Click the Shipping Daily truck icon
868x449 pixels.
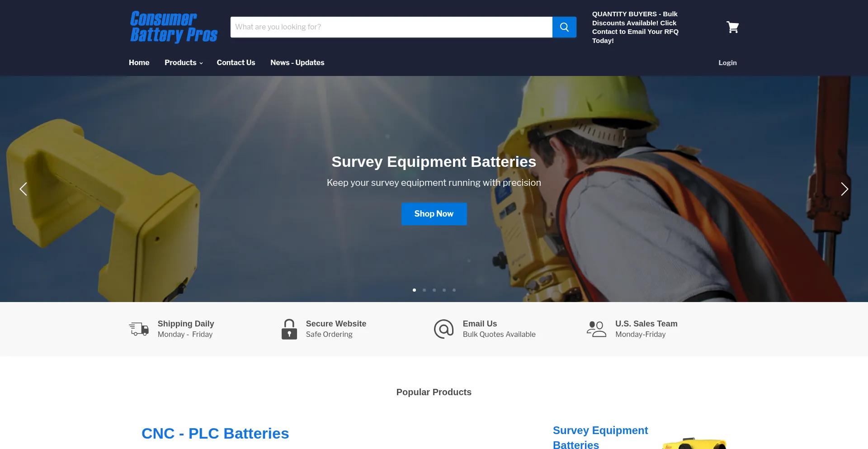coord(138,329)
